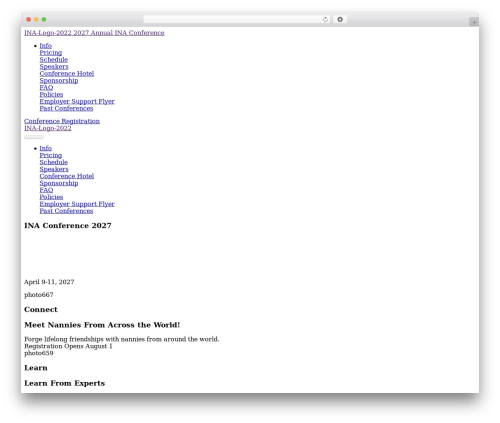Click the INA Conference 2027 heading
Screen dimensions: 500x423
[x=68, y=226]
